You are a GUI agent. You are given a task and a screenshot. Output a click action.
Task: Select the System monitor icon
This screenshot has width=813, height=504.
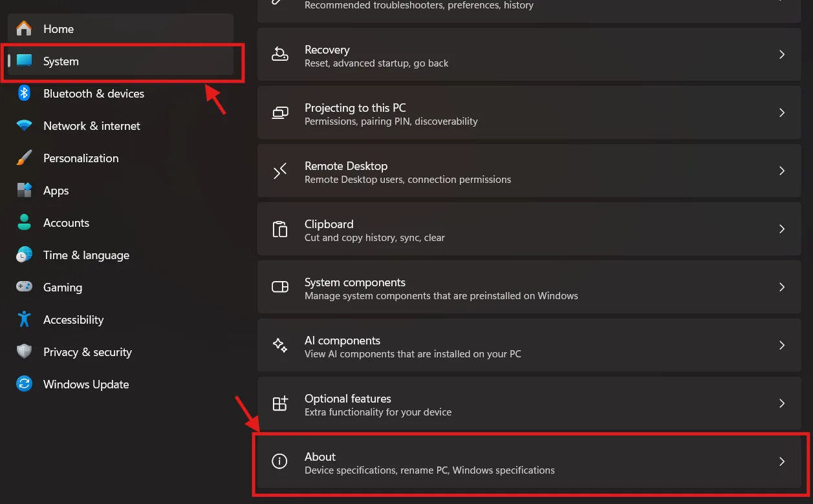point(24,61)
